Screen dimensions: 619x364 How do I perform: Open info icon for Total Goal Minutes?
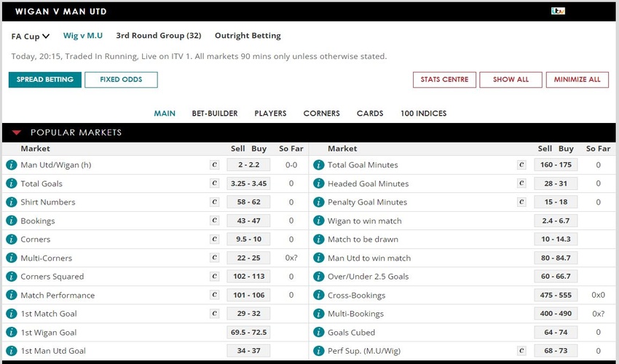click(x=318, y=165)
